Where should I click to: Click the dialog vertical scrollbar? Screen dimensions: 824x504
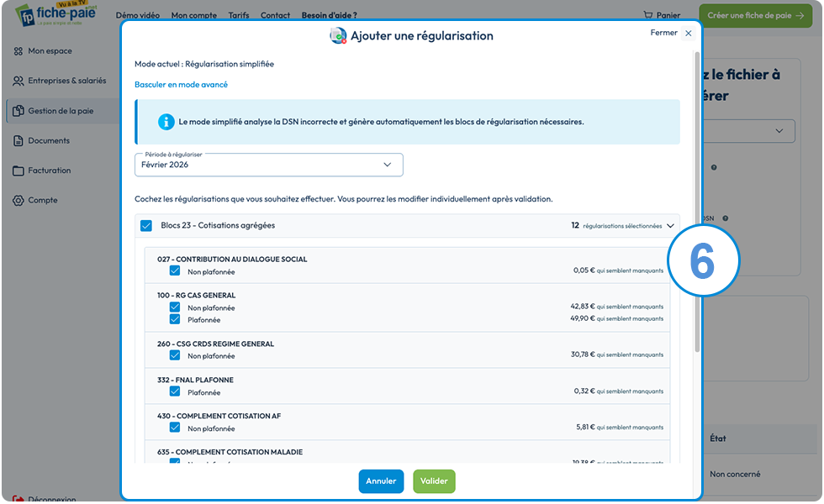pyautogui.click(x=697, y=202)
